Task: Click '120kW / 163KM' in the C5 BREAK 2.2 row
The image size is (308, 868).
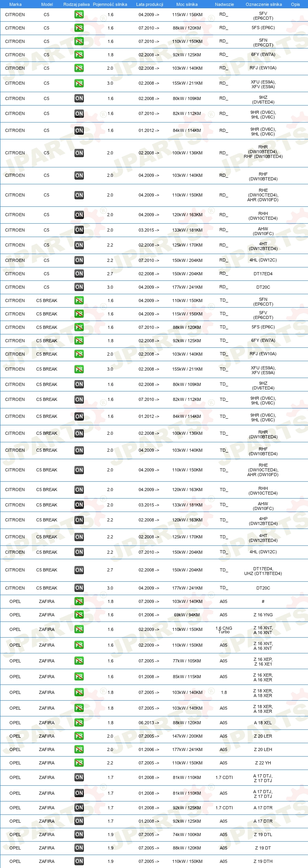Action: click(187, 520)
